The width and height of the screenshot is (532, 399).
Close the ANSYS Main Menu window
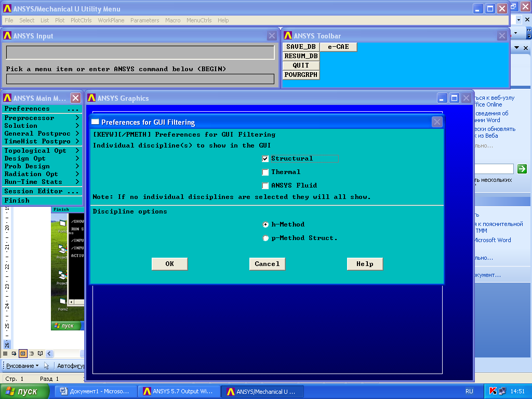point(76,98)
